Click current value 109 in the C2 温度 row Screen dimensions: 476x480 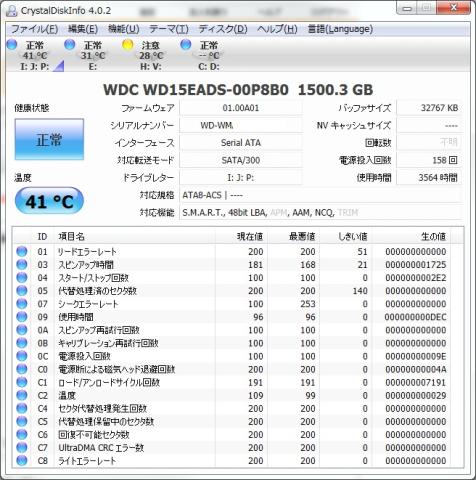(x=256, y=395)
